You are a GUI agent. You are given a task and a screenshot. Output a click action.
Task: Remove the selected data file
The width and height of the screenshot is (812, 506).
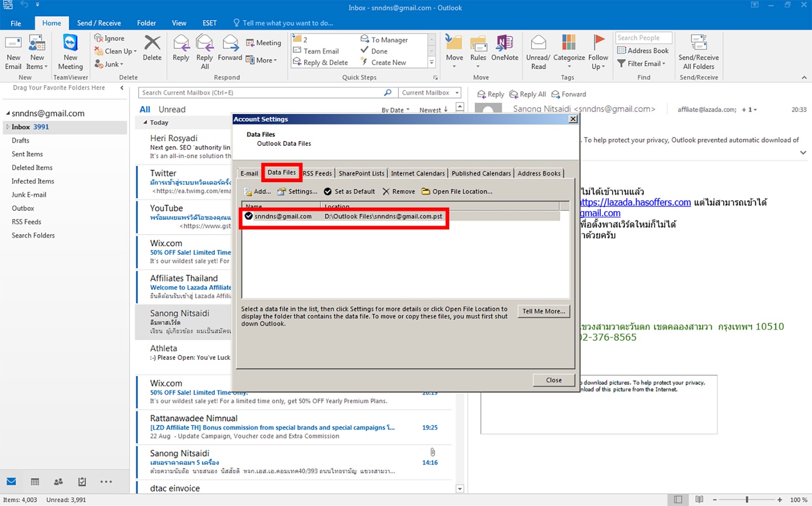[x=399, y=192]
